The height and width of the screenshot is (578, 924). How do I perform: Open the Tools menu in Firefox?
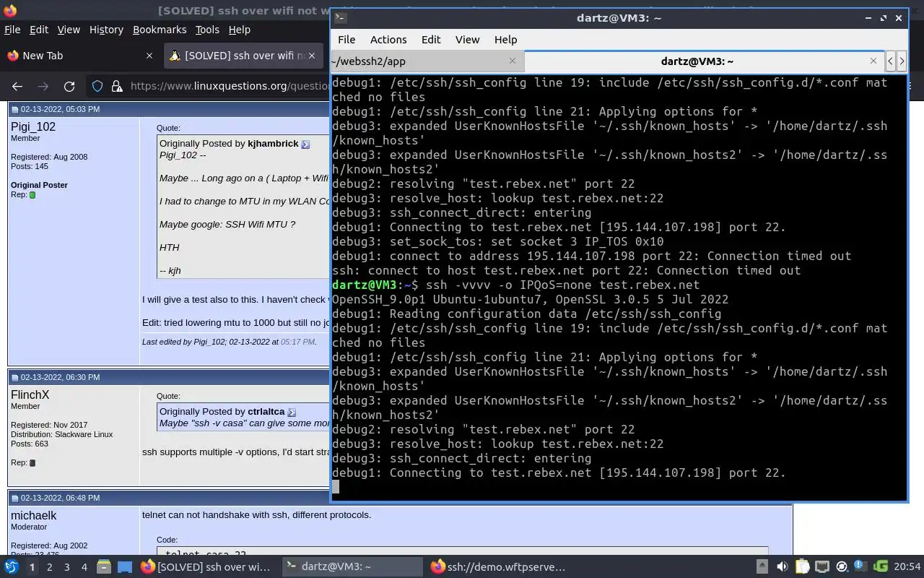(x=207, y=30)
